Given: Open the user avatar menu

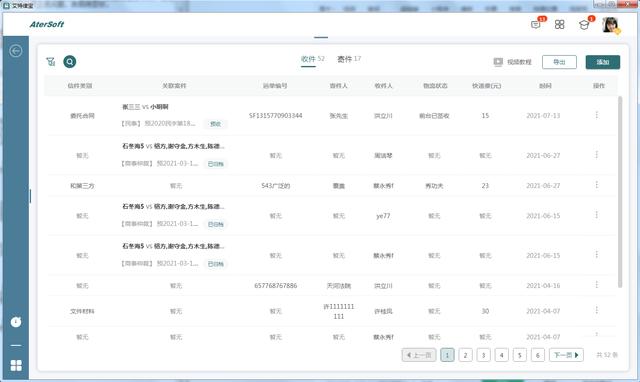Looking at the screenshot, I should 611,24.
